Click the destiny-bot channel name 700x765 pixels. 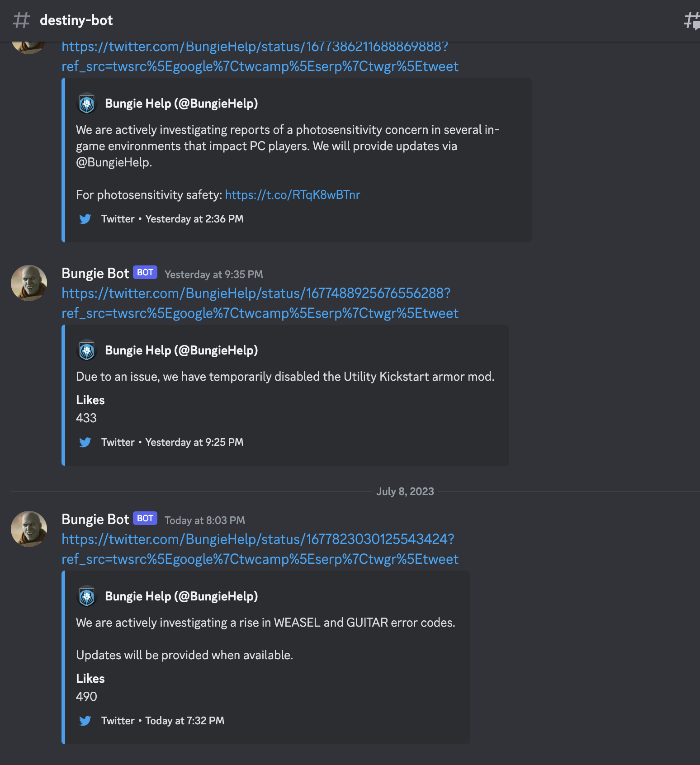(x=76, y=20)
